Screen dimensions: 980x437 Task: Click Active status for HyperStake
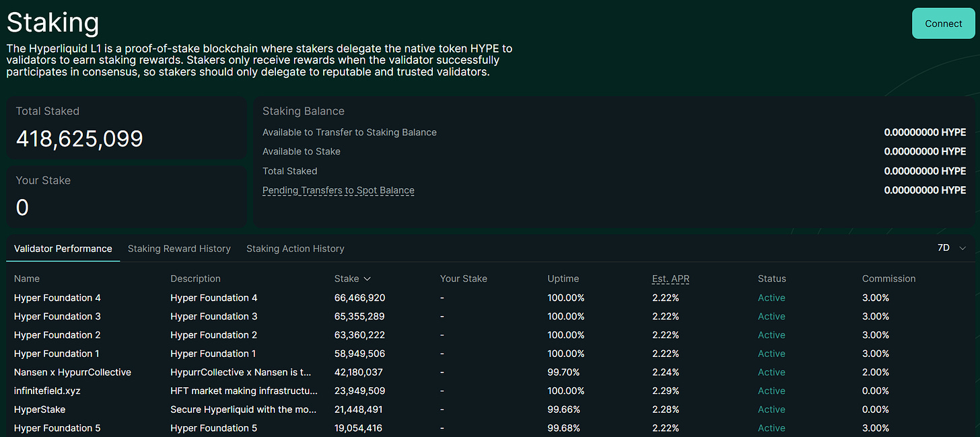771,409
